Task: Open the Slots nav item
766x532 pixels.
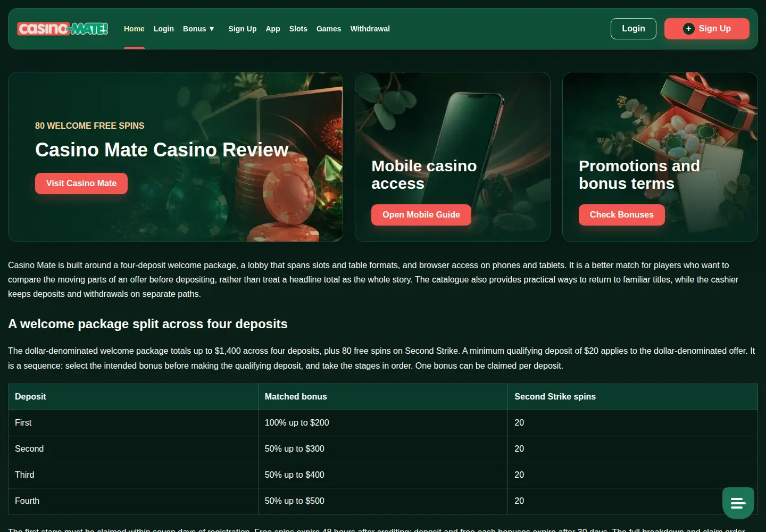Action: 298,29
